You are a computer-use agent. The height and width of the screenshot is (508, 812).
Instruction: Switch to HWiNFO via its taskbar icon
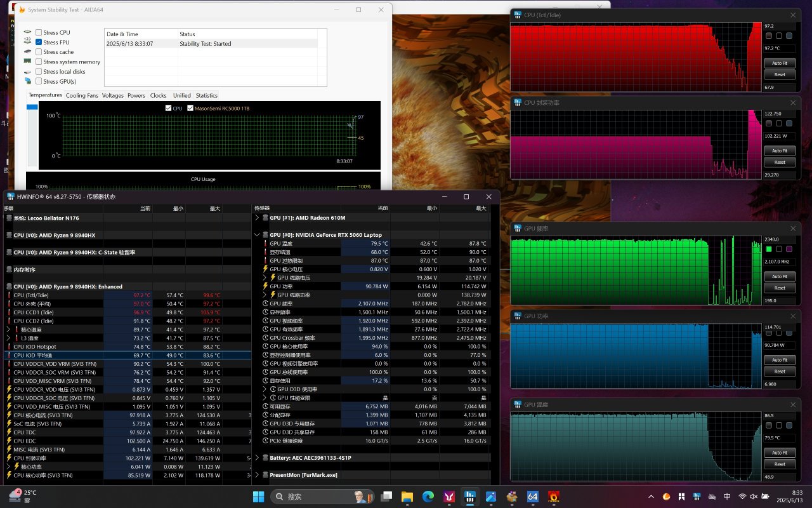(x=469, y=497)
